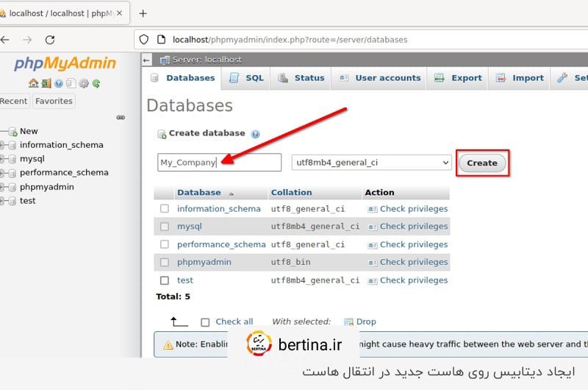Click the browser address bar URL
The width and height of the screenshot is (588, 390).
coord(290,40)
